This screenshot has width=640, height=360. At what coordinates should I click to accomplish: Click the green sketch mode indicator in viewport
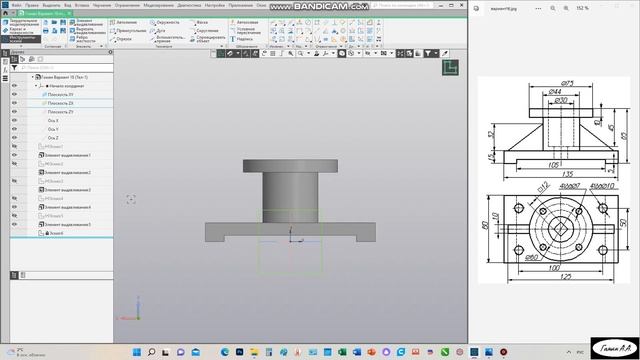pyautogui.click(x=450, y=68)
